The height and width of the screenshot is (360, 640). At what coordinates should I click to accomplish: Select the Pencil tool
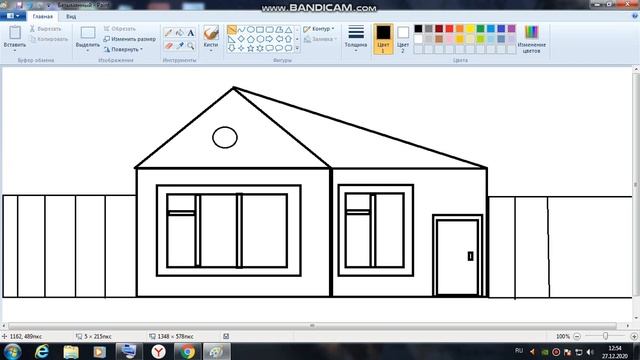[x=168, y=33]
